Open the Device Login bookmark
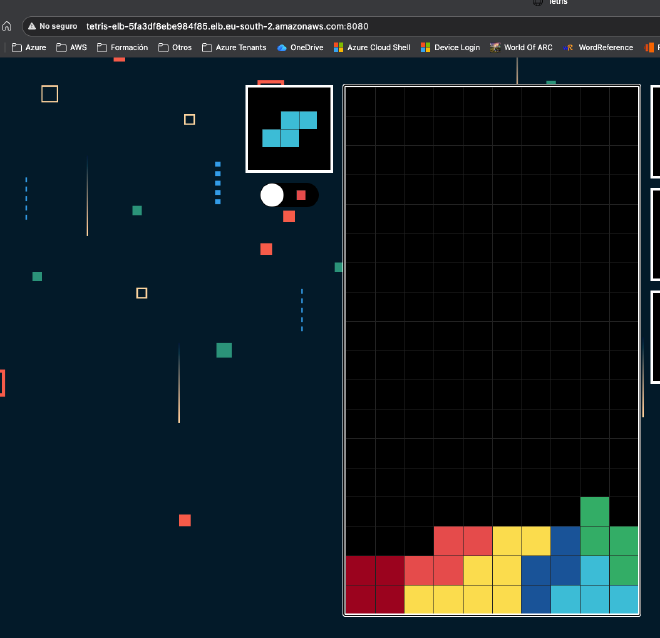The image size is (660, 638). coord(450,47)
